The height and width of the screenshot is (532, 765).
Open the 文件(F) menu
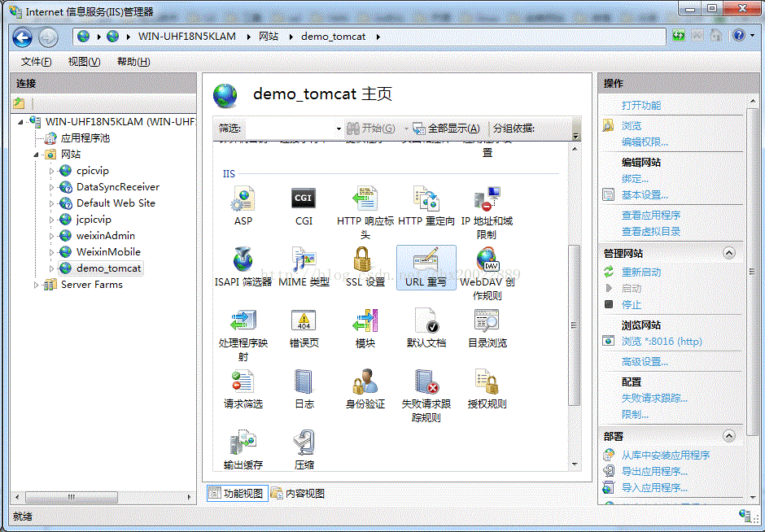[37, 62]
